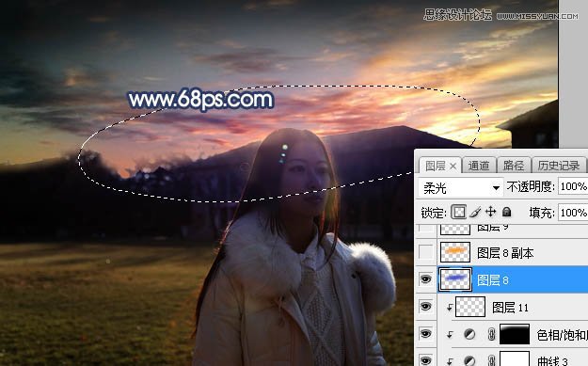The width and height of the screenshot is (588, 366).
Task: Switch to the 历史记录 tab
Action: pos(559,166)
